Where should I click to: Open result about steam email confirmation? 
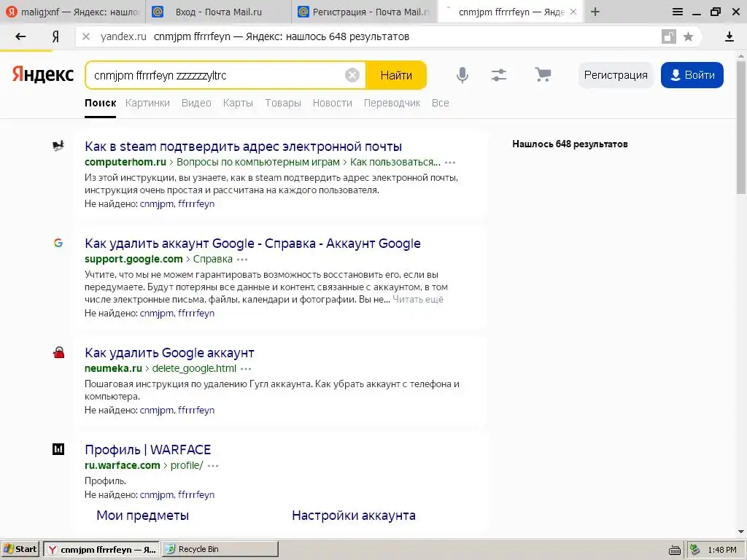point(244,146)
